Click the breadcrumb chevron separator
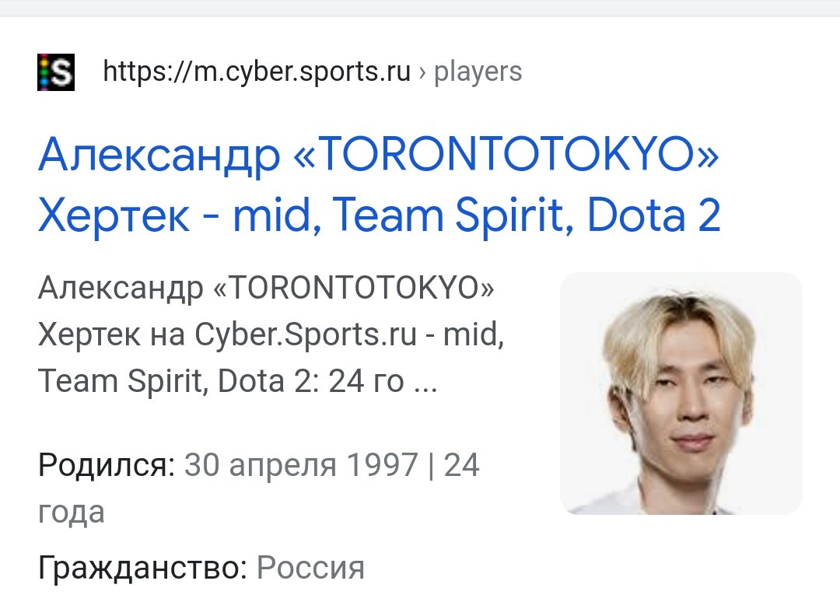The height and width of the screenshot is (616, 840). point(422,72)
